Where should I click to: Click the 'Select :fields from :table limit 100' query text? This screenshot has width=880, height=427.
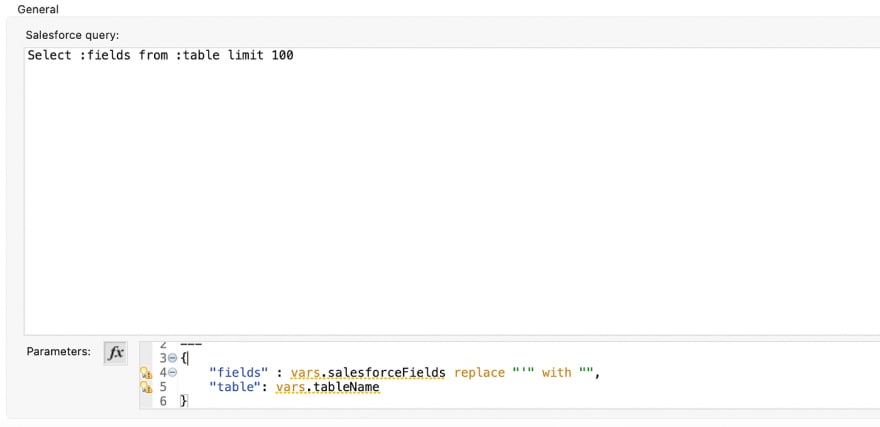click(161, 56)
